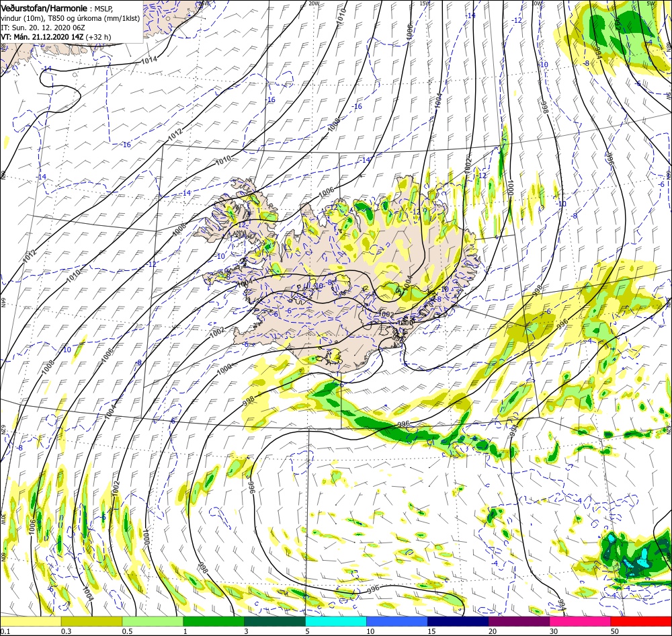Click the 5W longitude label at the top
The image size is (672, 636).
[650, 3]
